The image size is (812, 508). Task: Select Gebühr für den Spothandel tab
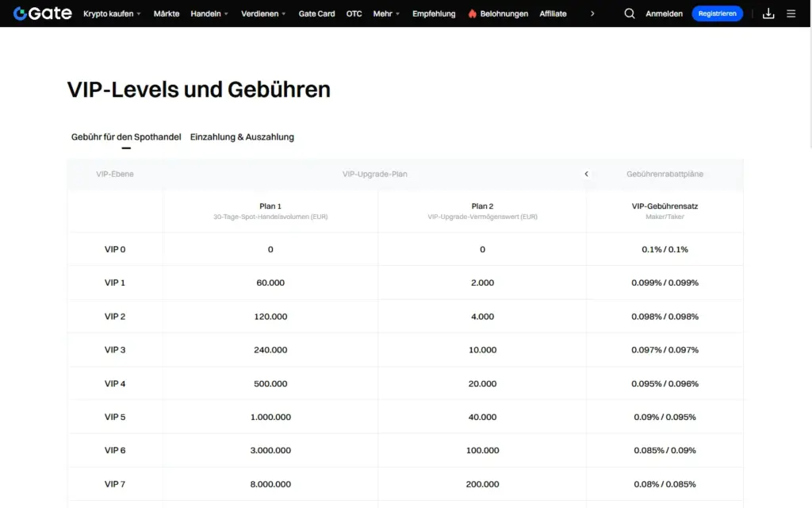point(126,137)
